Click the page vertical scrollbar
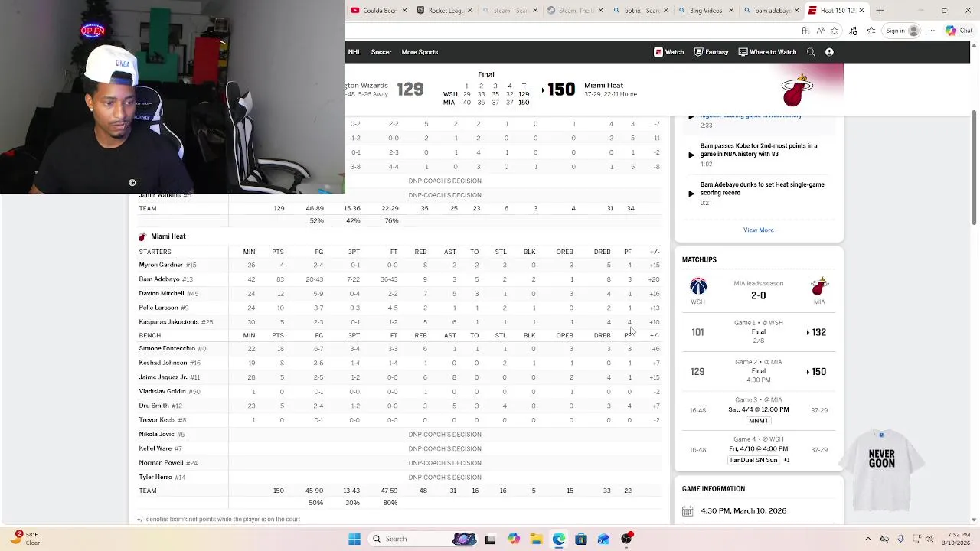The height and width of the screenshot is (551, 980). (x=974, y=168)
